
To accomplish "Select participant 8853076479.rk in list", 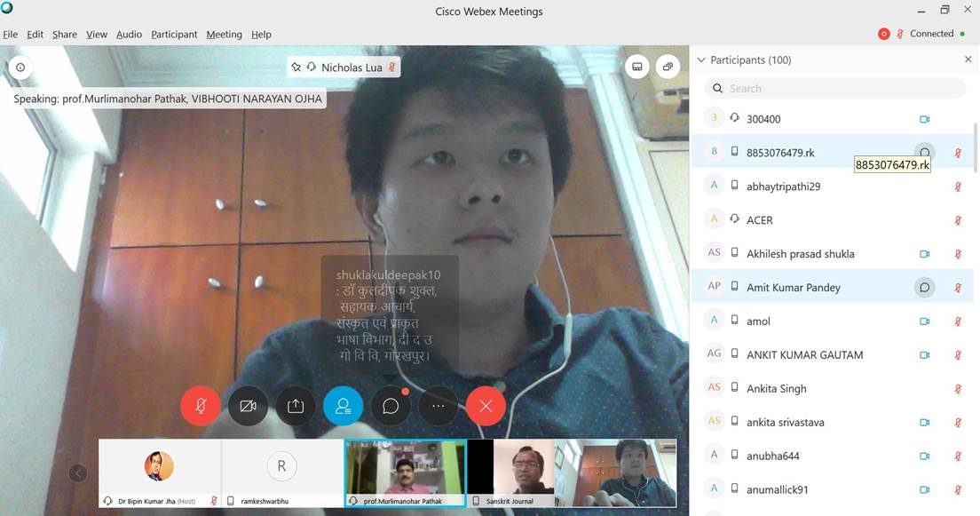I will (832, 153).
